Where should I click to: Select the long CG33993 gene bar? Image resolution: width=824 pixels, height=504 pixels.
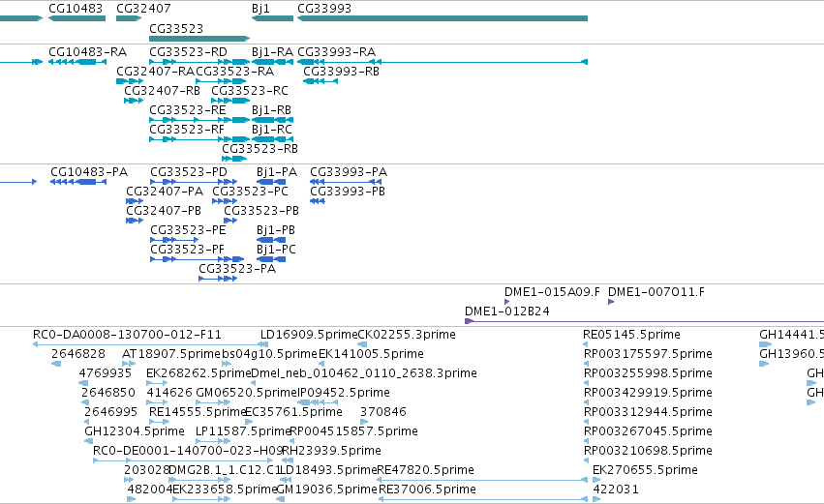point(443,18)
